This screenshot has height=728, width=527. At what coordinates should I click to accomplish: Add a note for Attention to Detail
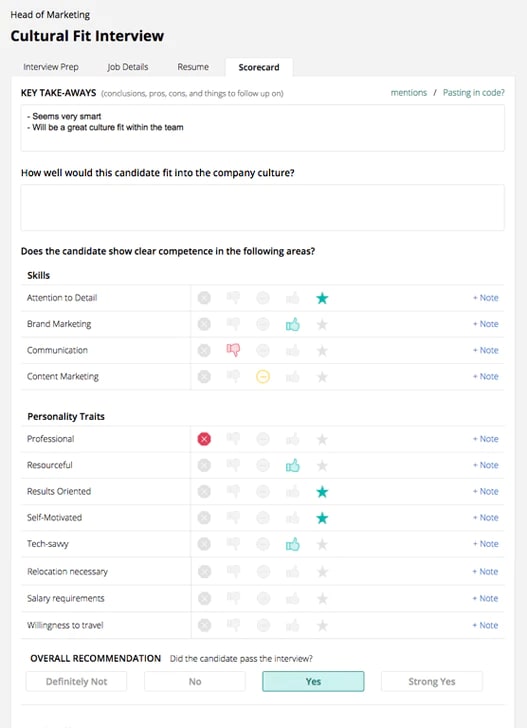point(486,298)
